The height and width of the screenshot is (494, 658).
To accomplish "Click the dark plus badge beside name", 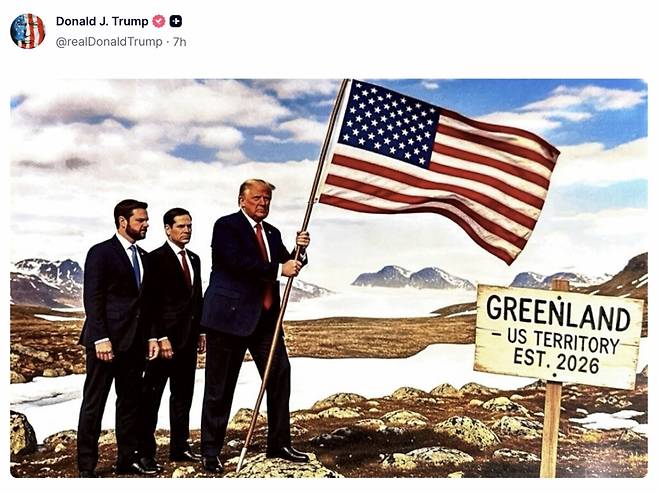I will [175, 21].
